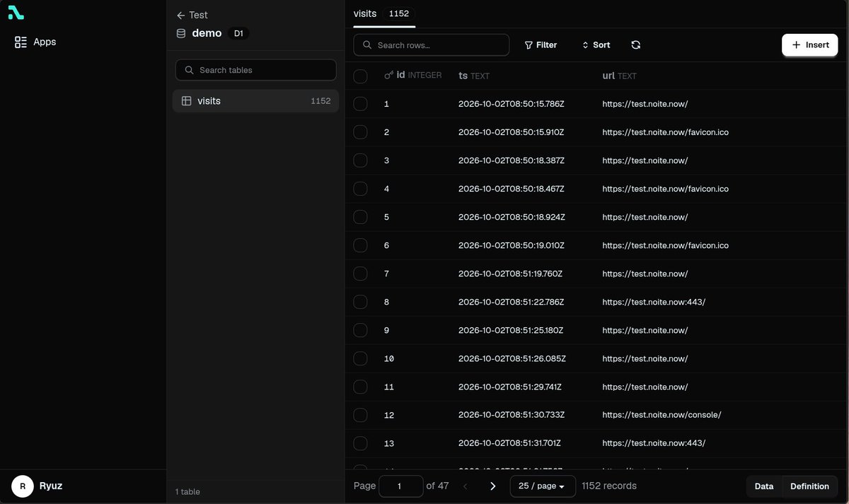Check the checkbox for row id 9
849x504 pixels.
[360, 330]
